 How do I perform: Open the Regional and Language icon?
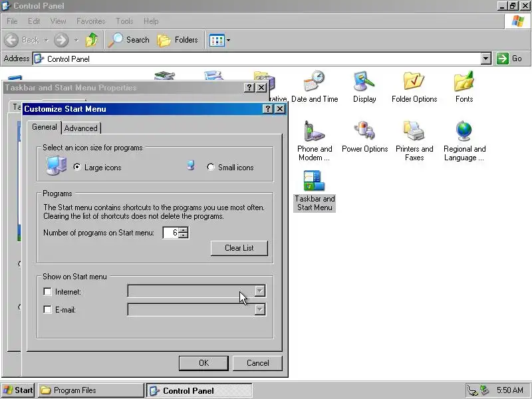point(464,140)
